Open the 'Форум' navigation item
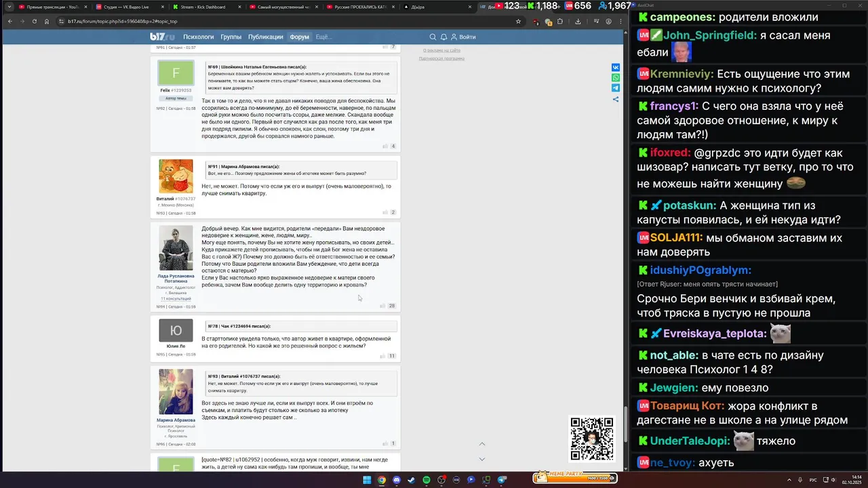 point(299,37)
